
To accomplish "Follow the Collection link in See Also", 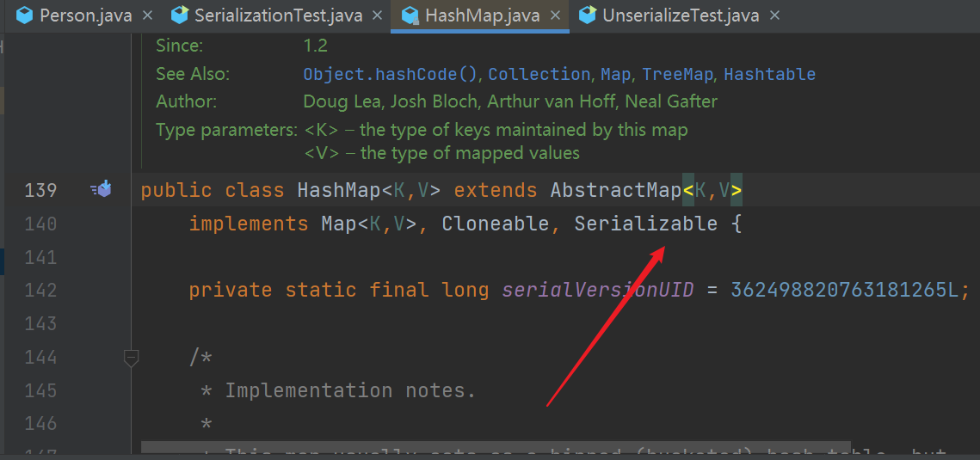I will click(539, 74).
